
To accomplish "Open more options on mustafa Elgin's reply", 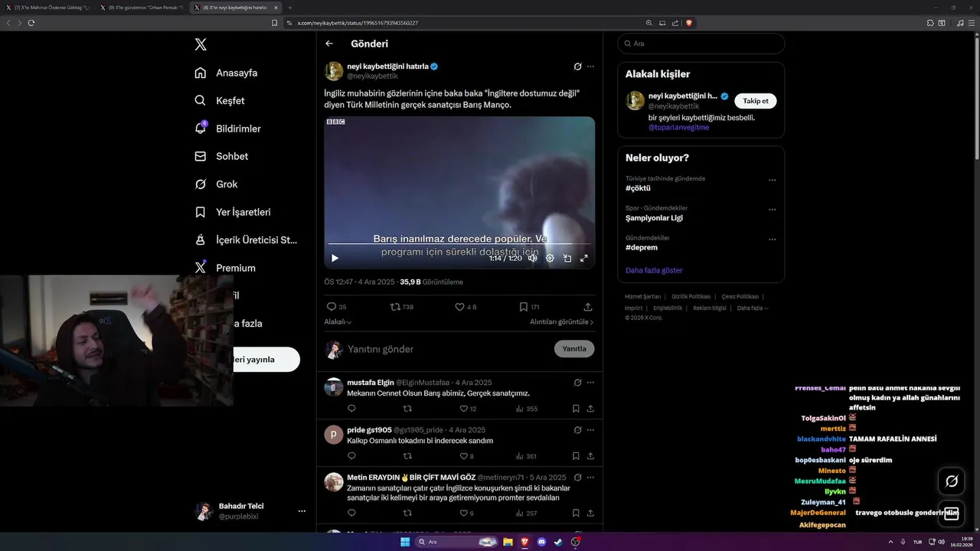I will [590, 382].
